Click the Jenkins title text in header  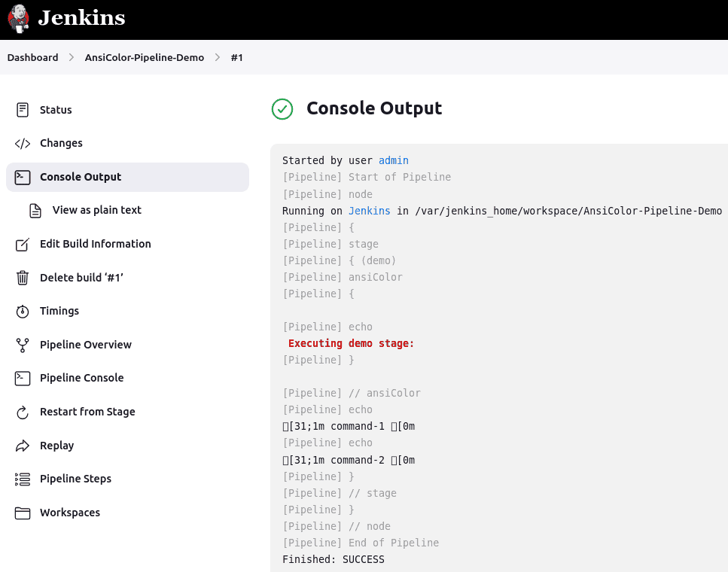[x=81, y=17]
